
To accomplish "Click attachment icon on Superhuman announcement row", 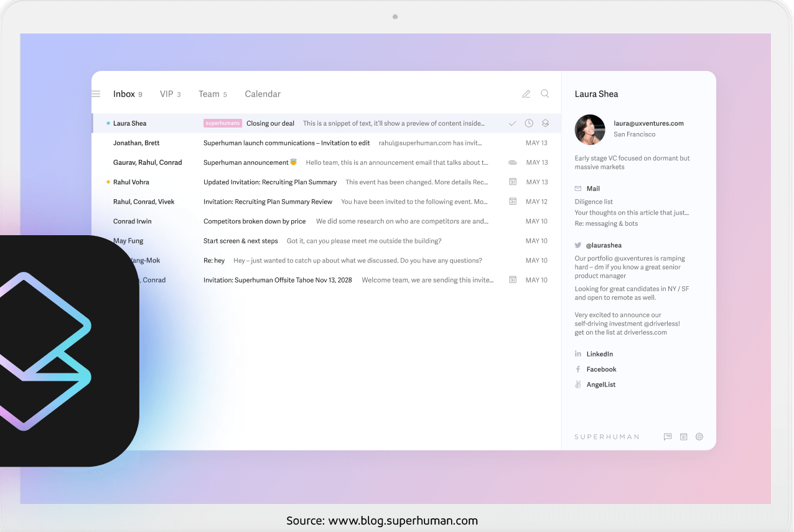I will tap(513, 162).
